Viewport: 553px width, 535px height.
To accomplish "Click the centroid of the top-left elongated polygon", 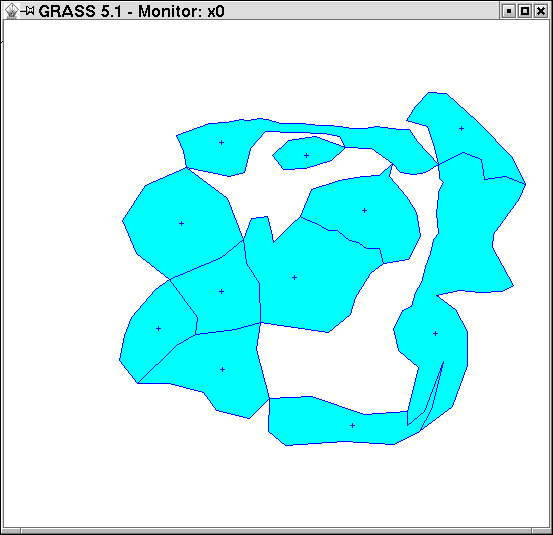I will click(x=221, y=142).
